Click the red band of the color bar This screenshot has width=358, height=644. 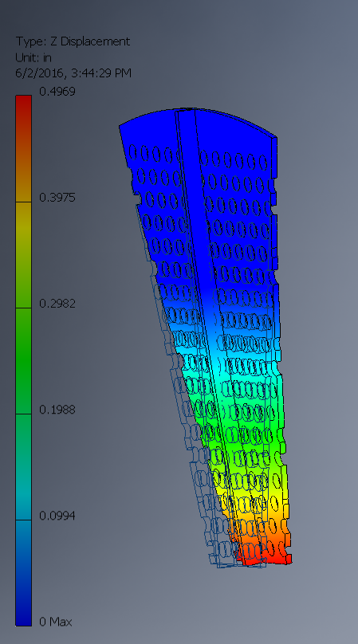(x=23, y=148)
